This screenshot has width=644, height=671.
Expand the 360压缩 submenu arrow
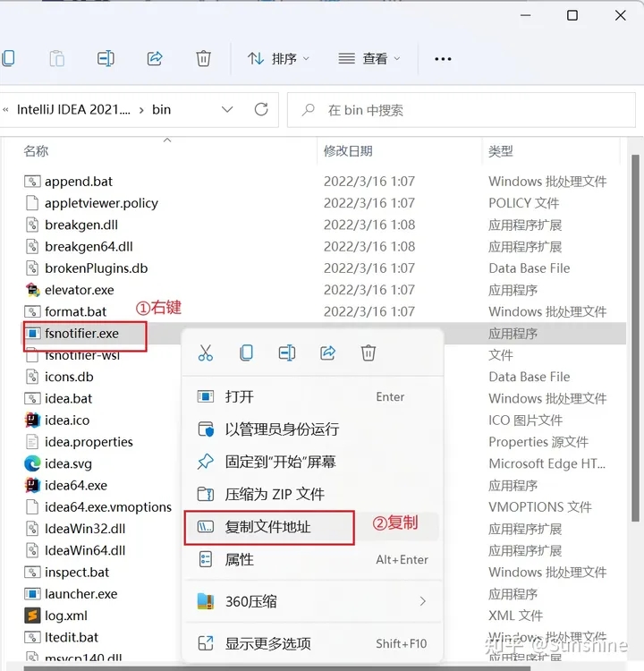[x=423, y=601]
